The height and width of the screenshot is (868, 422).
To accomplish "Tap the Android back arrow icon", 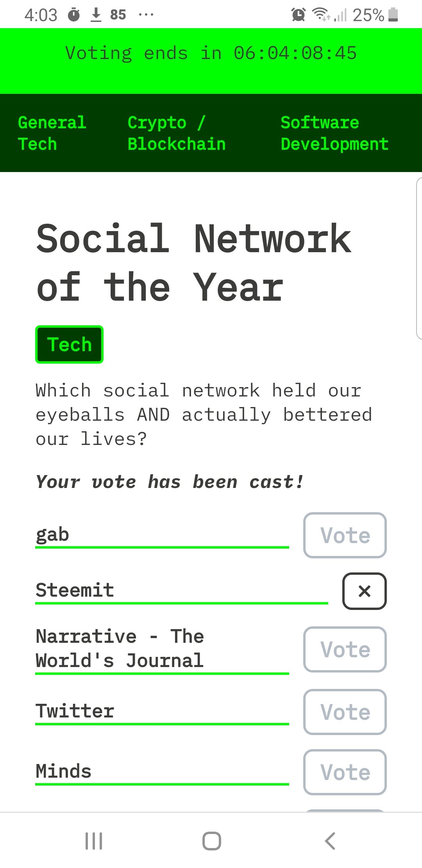I will click(330, 841).
